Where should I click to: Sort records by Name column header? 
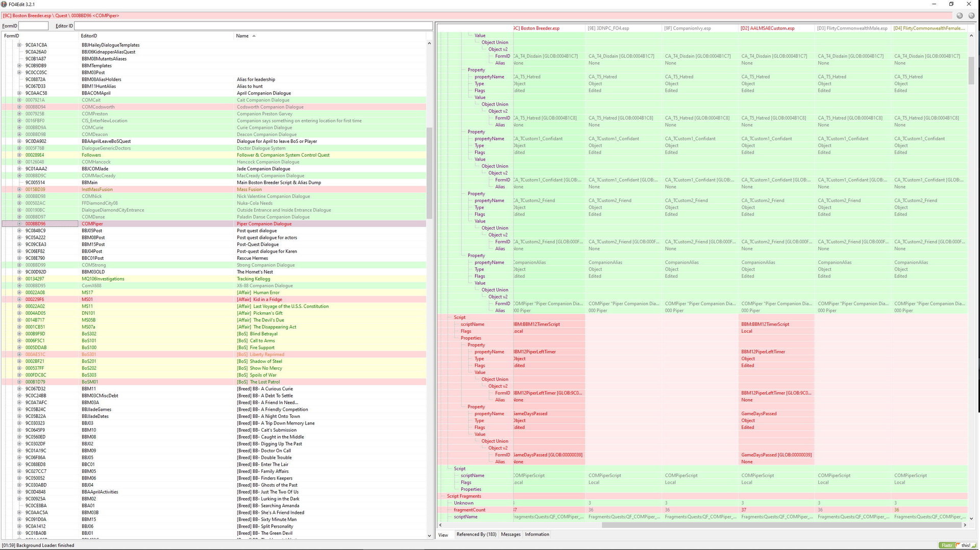point(330,36)
